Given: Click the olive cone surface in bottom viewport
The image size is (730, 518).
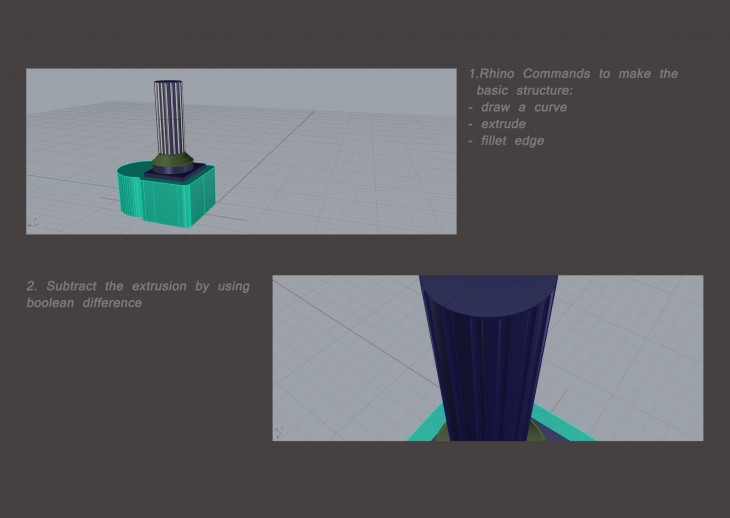Looking at the screenshot, I should [538, 432].
